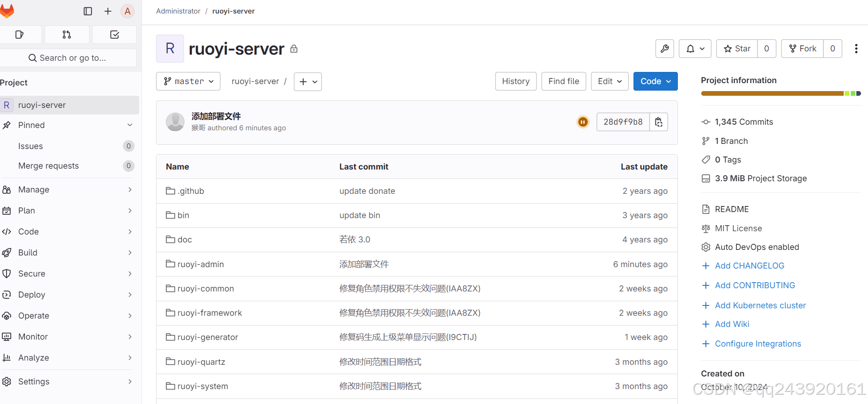The image size is (868, 404).
Task: Open the create new plus icon
Action: [x=108, y=11]
